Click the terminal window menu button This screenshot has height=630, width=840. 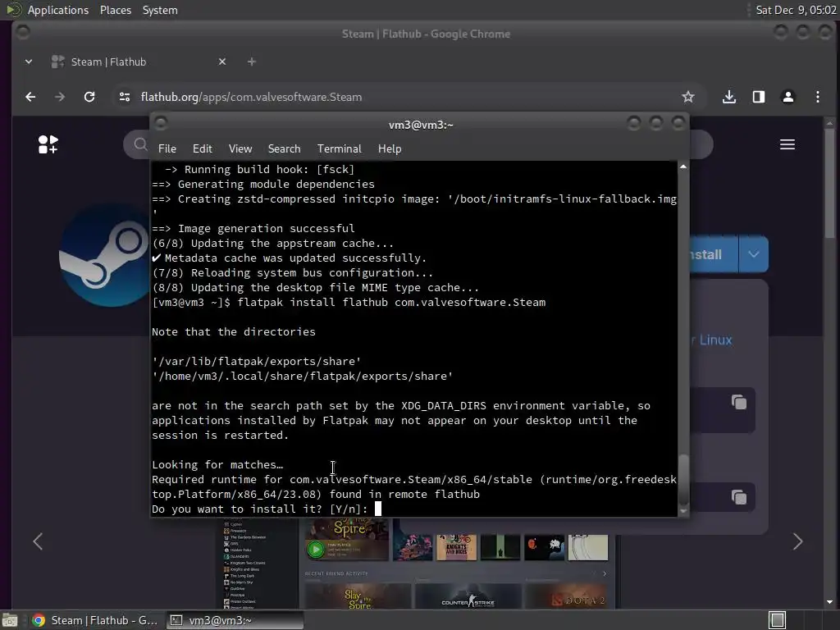(x=161, y=124)
